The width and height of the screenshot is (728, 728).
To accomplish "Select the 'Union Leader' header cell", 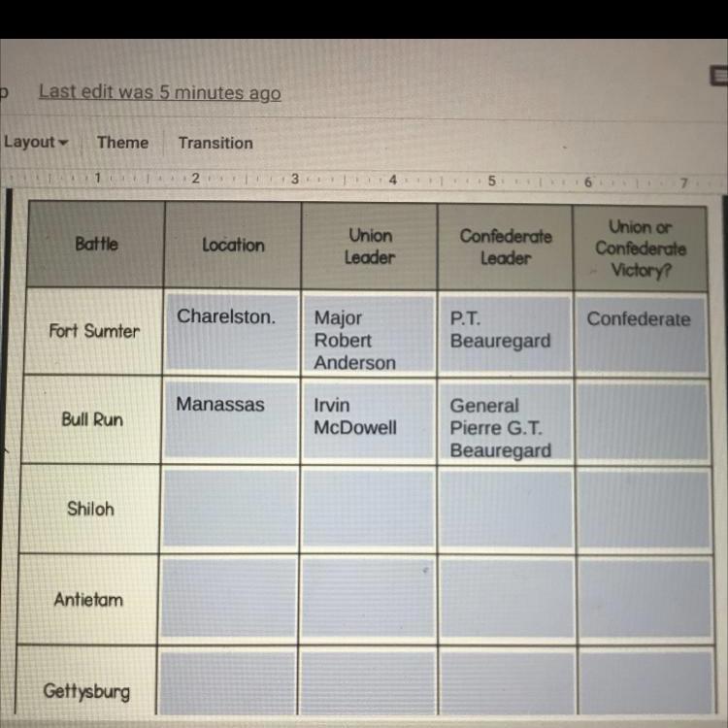I will pos(370,247).
